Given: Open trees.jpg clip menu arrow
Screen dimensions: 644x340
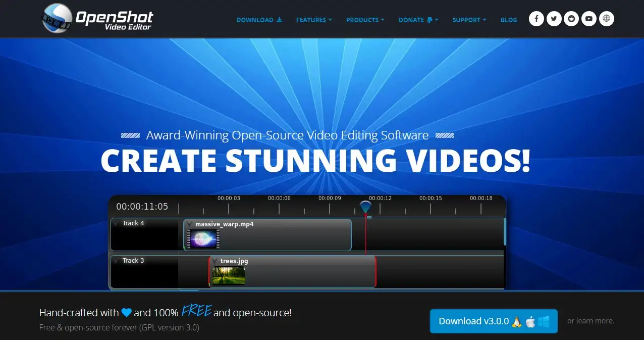Looking at the screenshot, I should (x=214, y=261).
